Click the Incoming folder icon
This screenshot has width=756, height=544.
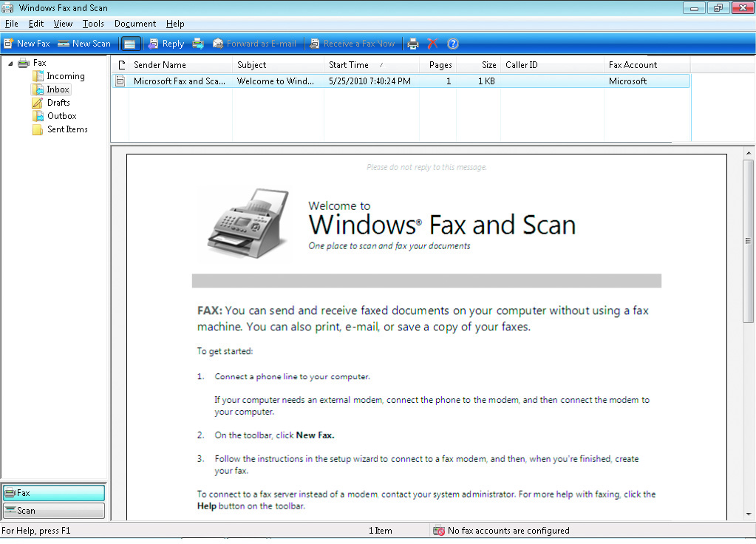(x=38, y=75)
